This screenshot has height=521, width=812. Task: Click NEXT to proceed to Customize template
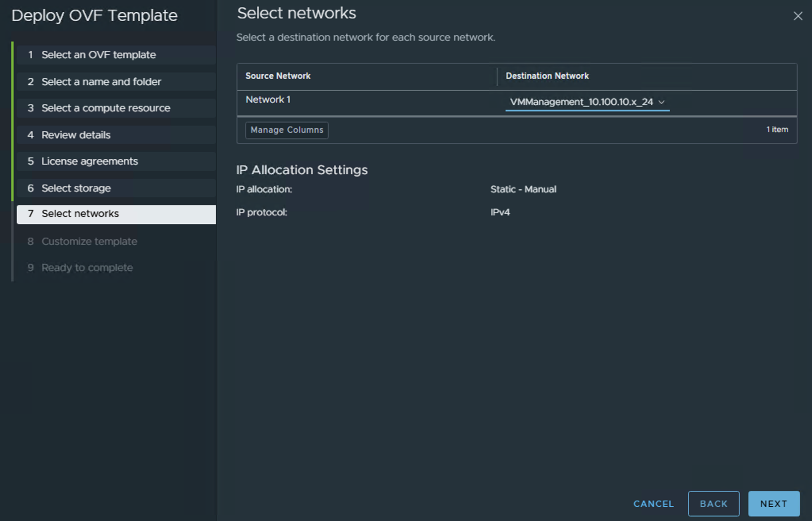point(774,503)
